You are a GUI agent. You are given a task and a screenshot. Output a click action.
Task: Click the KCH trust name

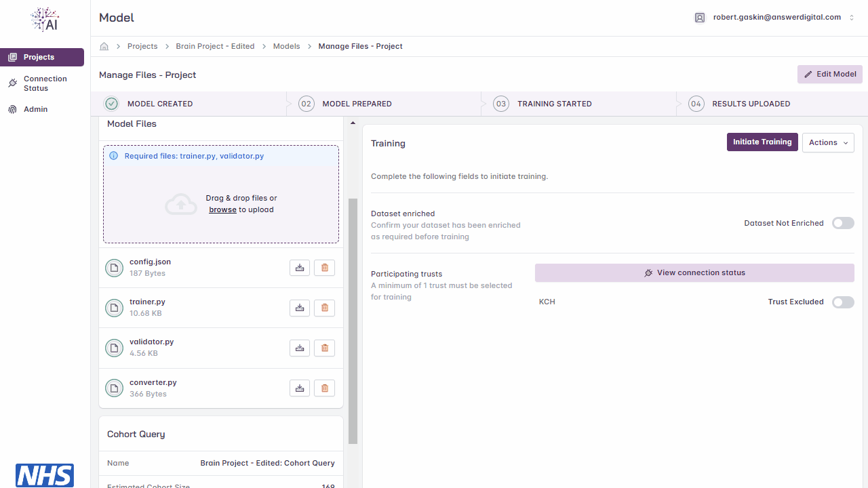(547, 302)
